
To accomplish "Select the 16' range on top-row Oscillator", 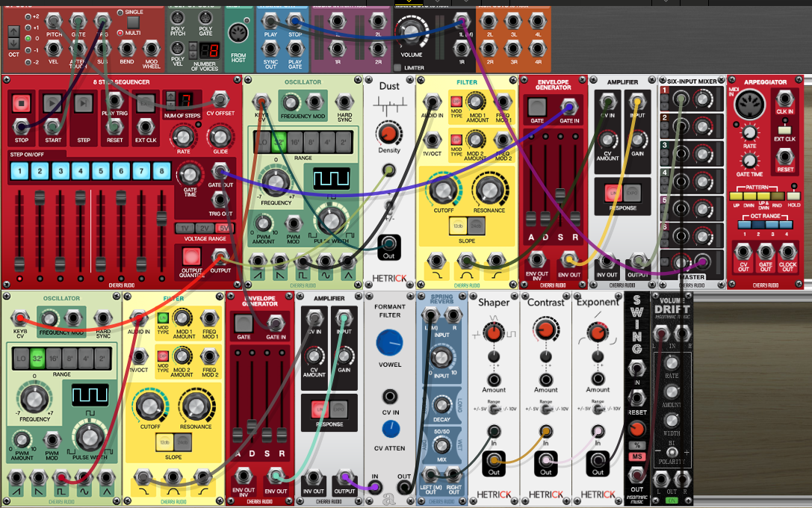I will pyautogui.click(x=294, y=142).
